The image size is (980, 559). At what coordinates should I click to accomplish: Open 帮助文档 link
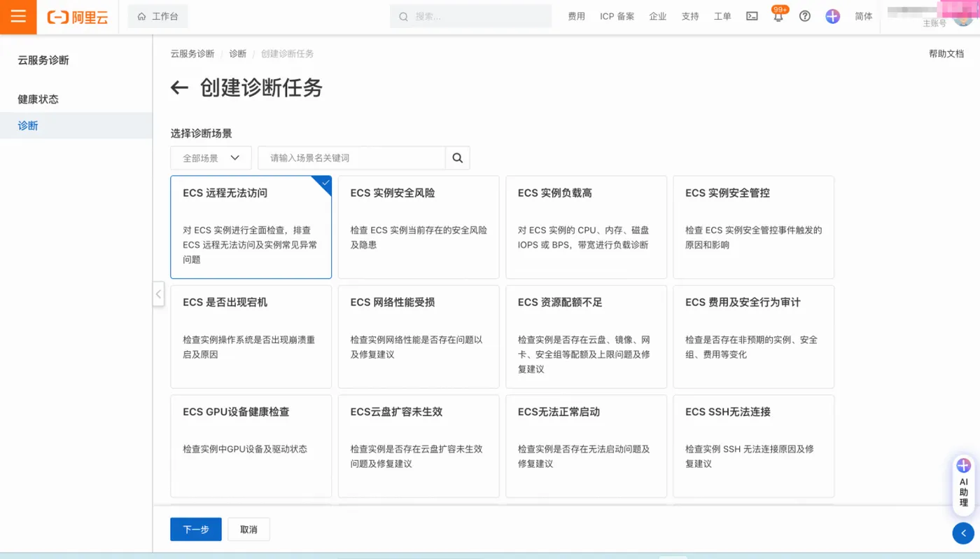click(946, 54)
